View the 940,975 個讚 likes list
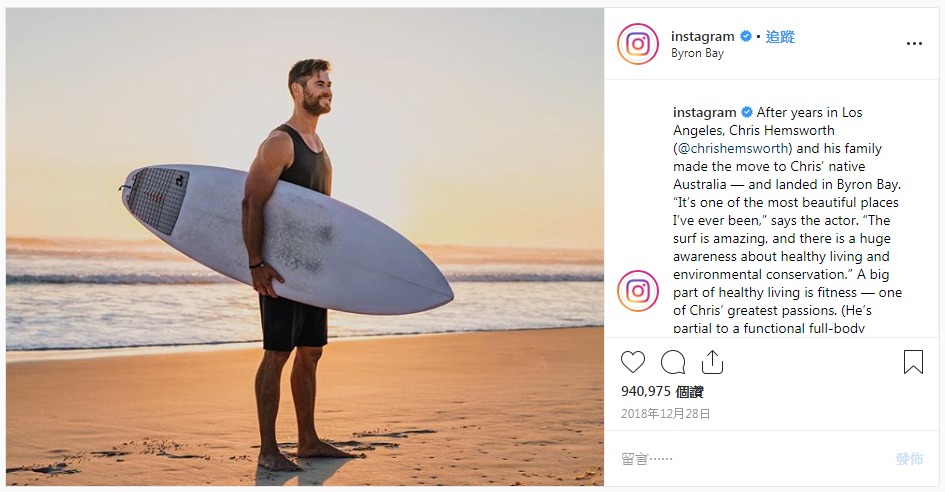The height and width of the screenshot is (492, 945). [x=664, y=391]
